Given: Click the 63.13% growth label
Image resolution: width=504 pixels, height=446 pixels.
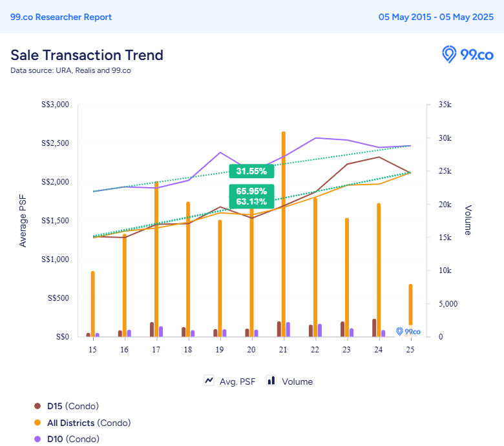Looking at the screenshot, I should pos(252,201).
